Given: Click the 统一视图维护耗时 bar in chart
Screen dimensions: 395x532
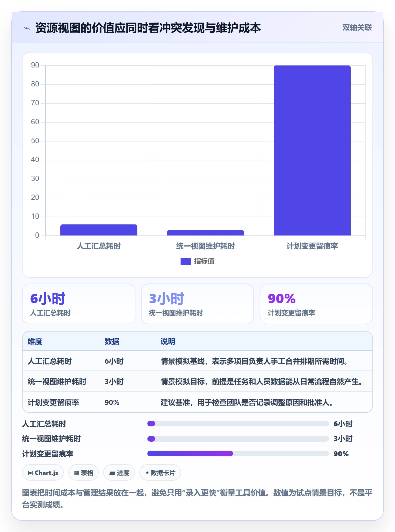Looking at the screenshot, I should tap(205, 233).
